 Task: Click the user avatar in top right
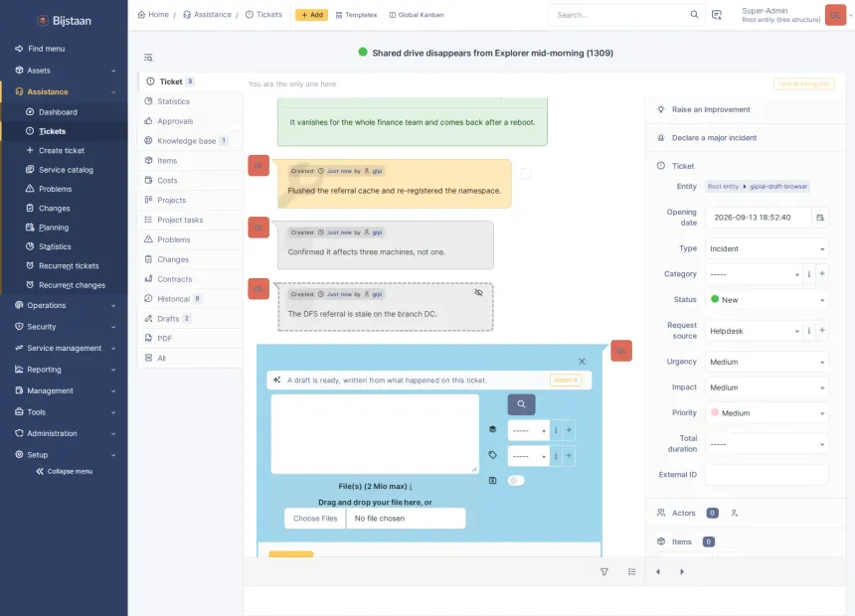(x=835, y=15)
